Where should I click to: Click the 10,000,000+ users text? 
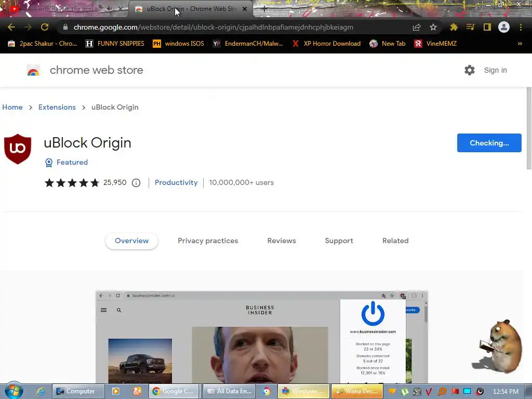241,182
